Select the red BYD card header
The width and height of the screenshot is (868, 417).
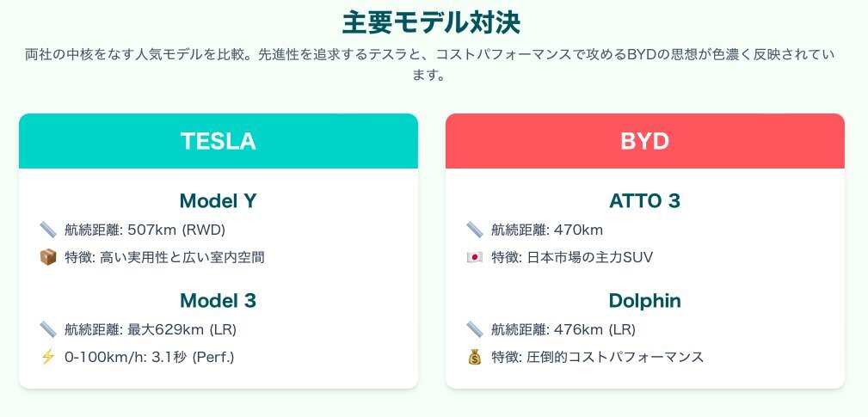(x=645, y=141)
